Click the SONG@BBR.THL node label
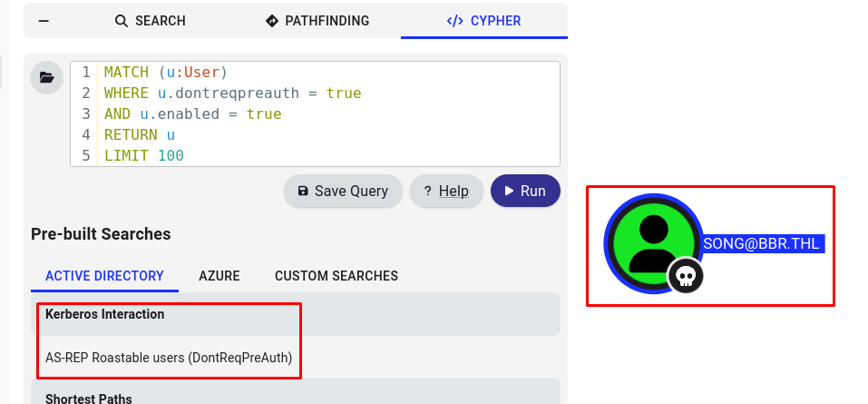Viewport: 868px width, 404px height. click(x=761, y=244)
